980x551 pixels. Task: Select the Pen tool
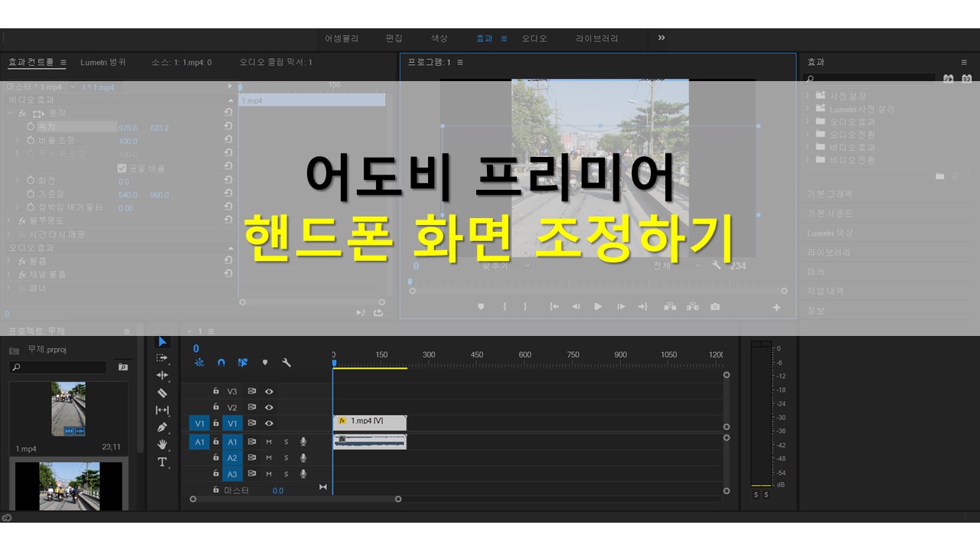point(162,427)
